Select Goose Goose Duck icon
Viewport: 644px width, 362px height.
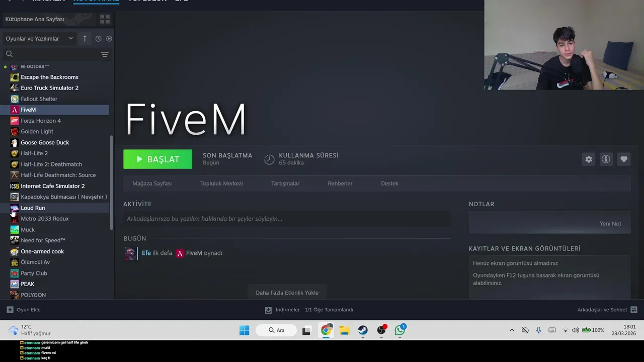click(15, 142)
